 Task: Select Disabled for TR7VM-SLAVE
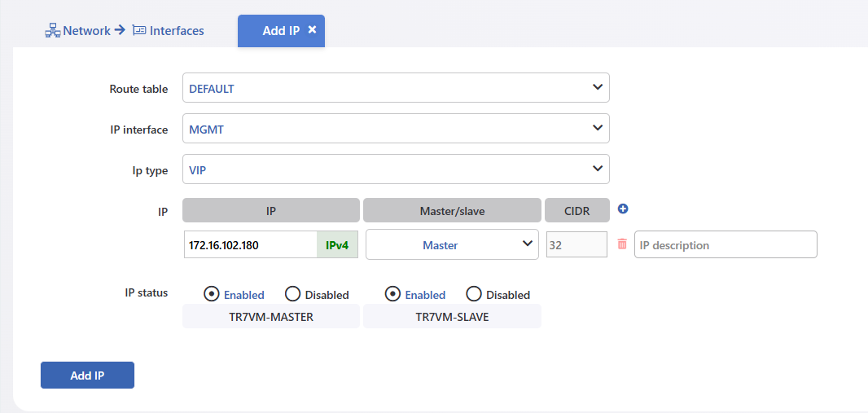point(473,294)
